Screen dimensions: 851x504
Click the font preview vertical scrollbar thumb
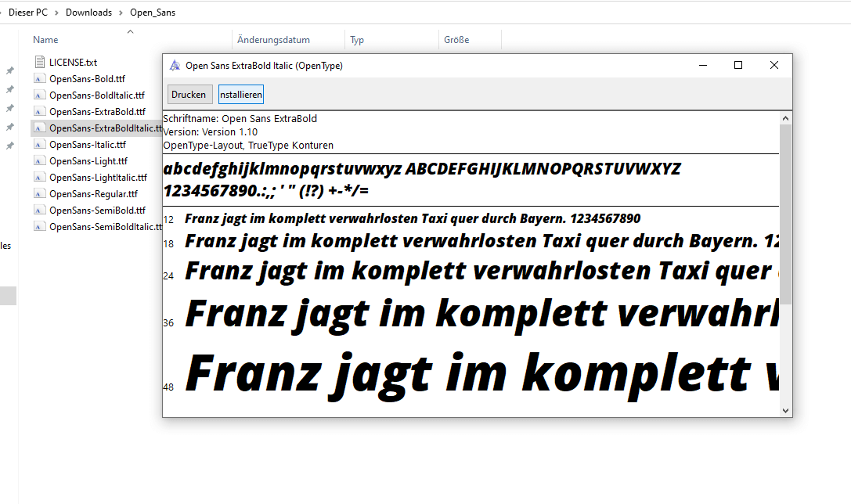coord(785,214)
